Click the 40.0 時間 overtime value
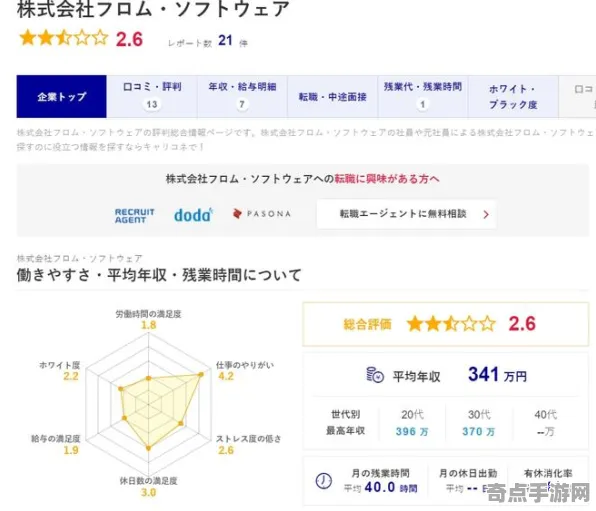 click(391, 487)
